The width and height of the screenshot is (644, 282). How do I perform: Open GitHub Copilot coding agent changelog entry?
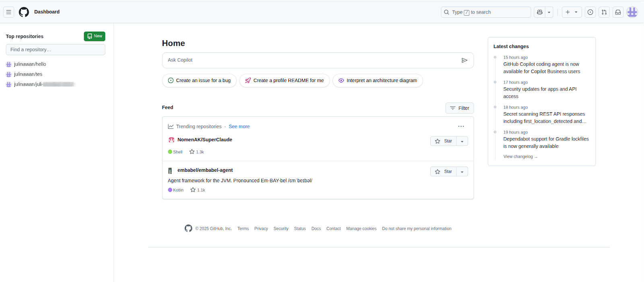pos(542,68)
